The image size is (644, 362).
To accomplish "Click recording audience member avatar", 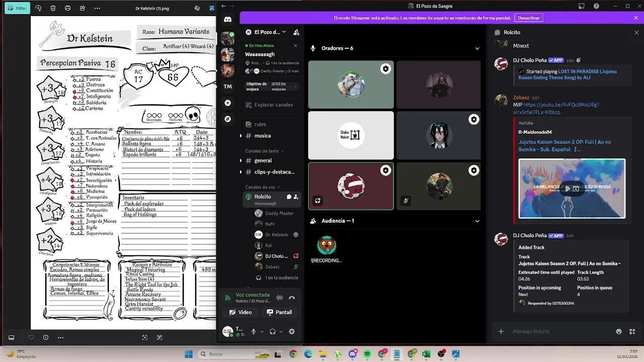I will 327,245.
